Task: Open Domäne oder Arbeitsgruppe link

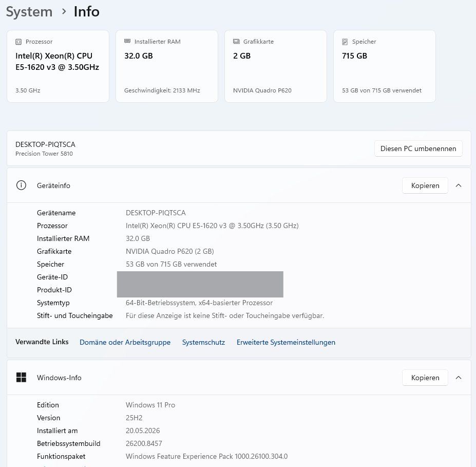Action: click(125, 342)
